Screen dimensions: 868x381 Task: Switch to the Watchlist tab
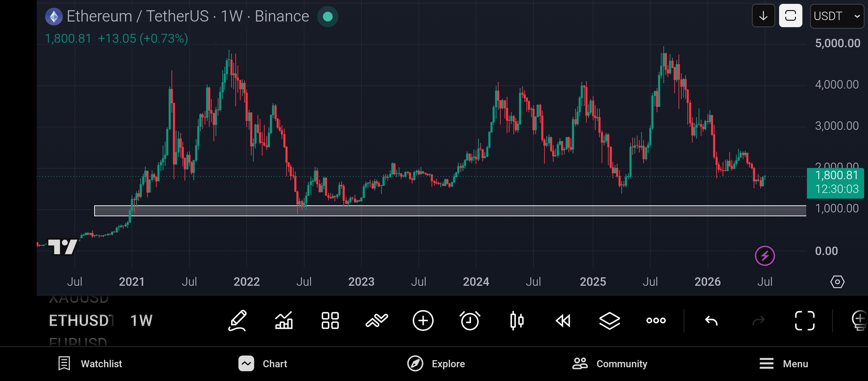(90, 364)
